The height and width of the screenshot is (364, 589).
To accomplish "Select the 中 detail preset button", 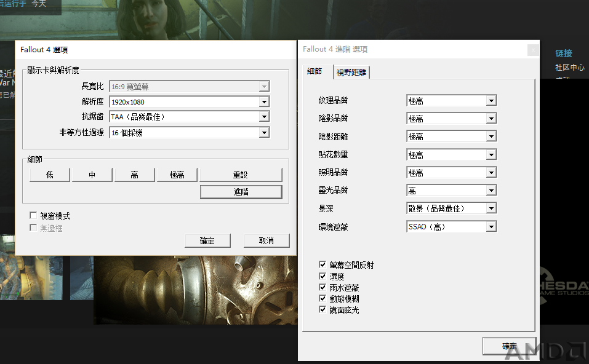I will 92,175.
